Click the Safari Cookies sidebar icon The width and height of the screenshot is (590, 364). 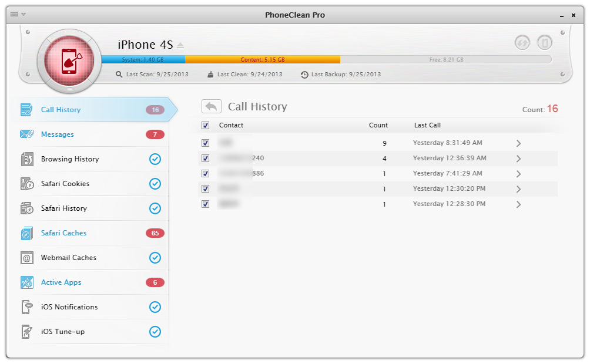pos(27,184)
